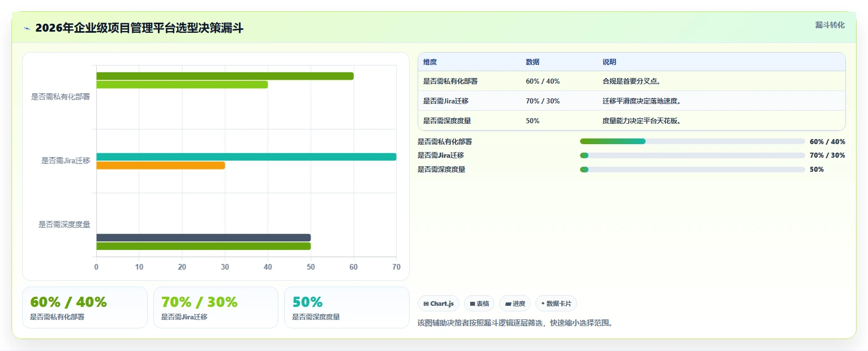Click x-axis tick 10
The image size is (868, 351).
click(139, 267)
